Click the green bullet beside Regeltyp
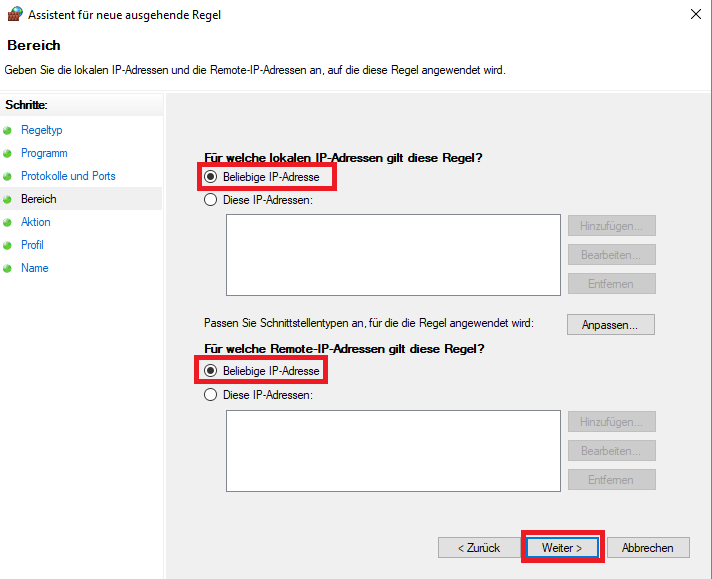Viewport: 712px width, 579px height. point(9,131)
